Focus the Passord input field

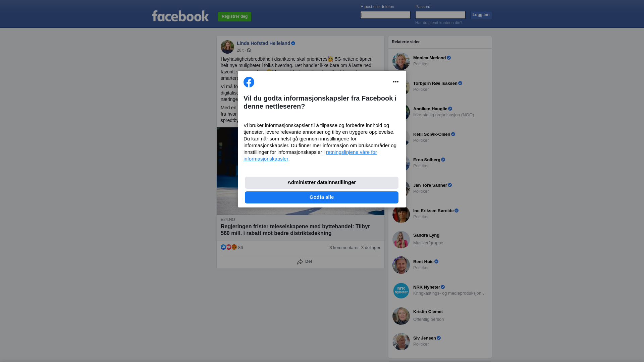pos(440,15)
